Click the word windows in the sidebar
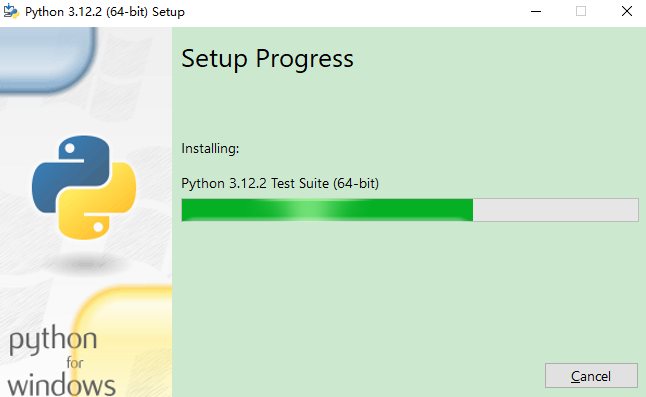 [62, 385]
